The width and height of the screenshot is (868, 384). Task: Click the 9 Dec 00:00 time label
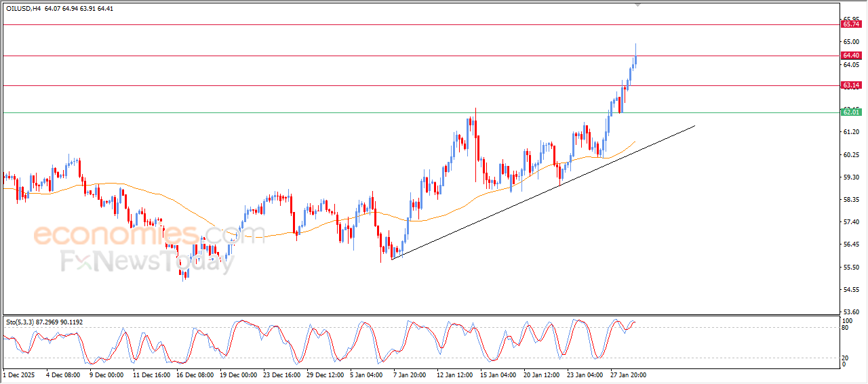[106, 375]
